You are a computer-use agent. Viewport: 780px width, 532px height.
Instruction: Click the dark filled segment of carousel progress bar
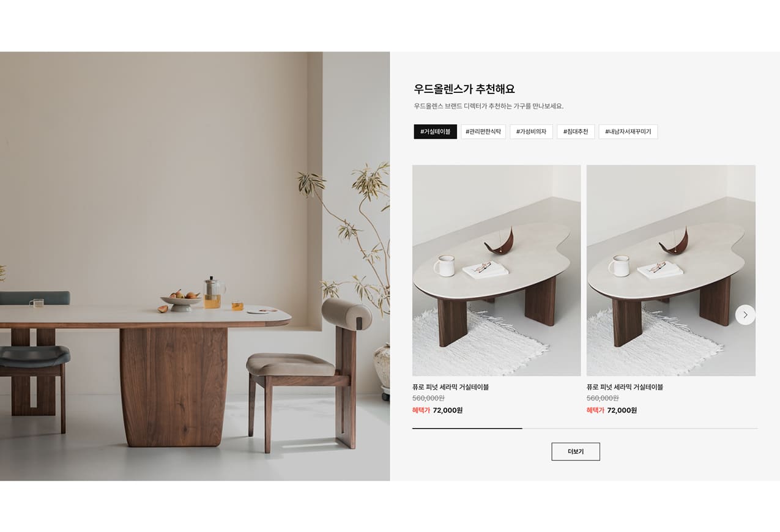coord(467,429)
